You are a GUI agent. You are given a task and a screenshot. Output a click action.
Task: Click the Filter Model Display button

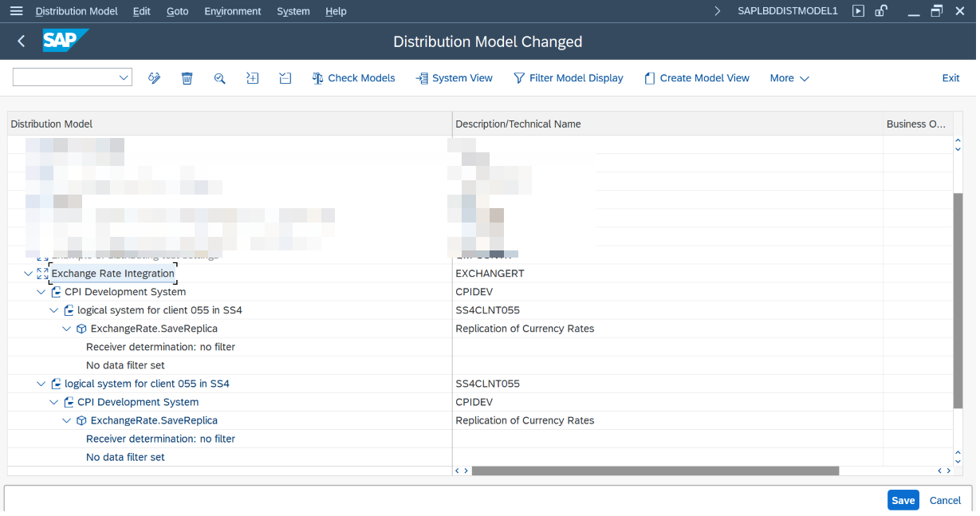tap(568, 78)
